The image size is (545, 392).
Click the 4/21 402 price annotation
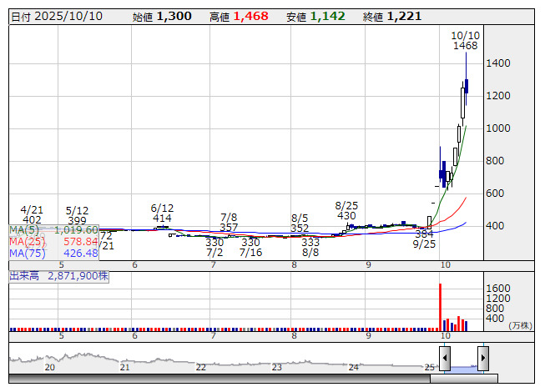[x=32, y=214]
